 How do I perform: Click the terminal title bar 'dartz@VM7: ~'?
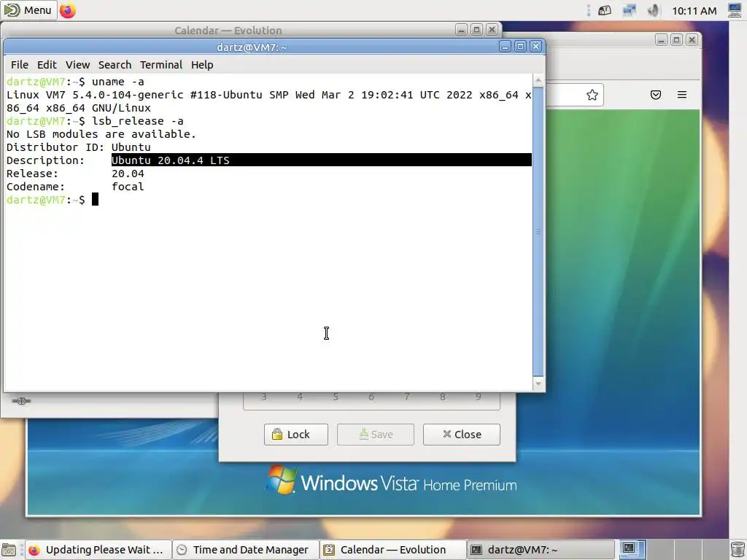click(x=252, y=47)
